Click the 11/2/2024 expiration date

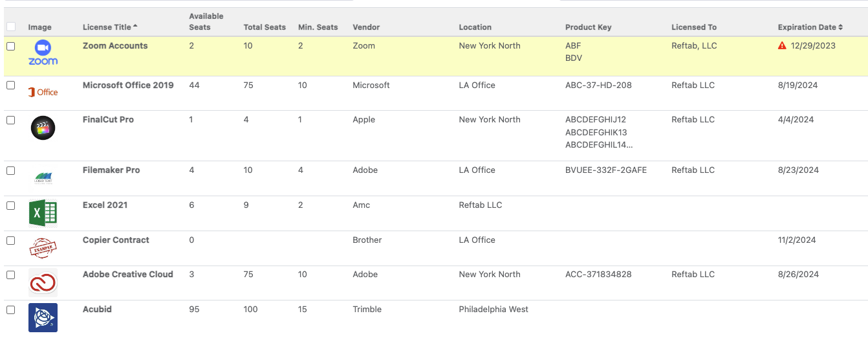tap(797, 240)
